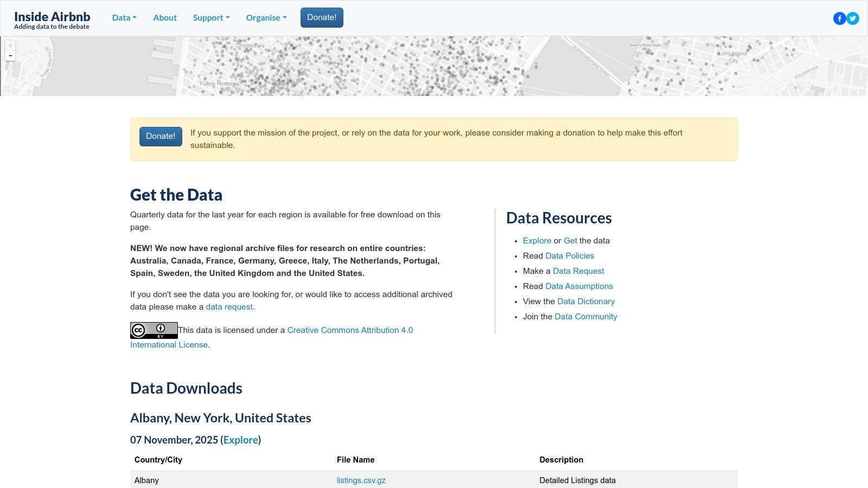The height and width of the screenshot is (488, 868).
Task: Join the Data Community
Action: pos(585,317)
